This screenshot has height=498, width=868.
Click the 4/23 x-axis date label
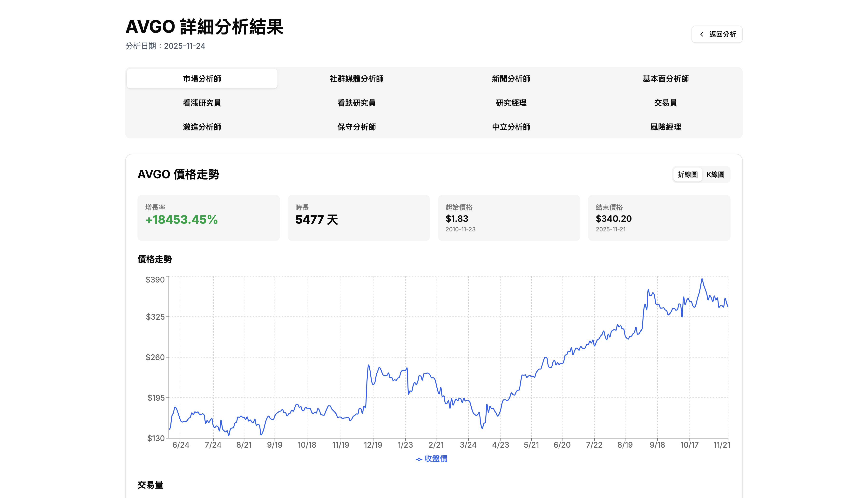tap(501, 445)
